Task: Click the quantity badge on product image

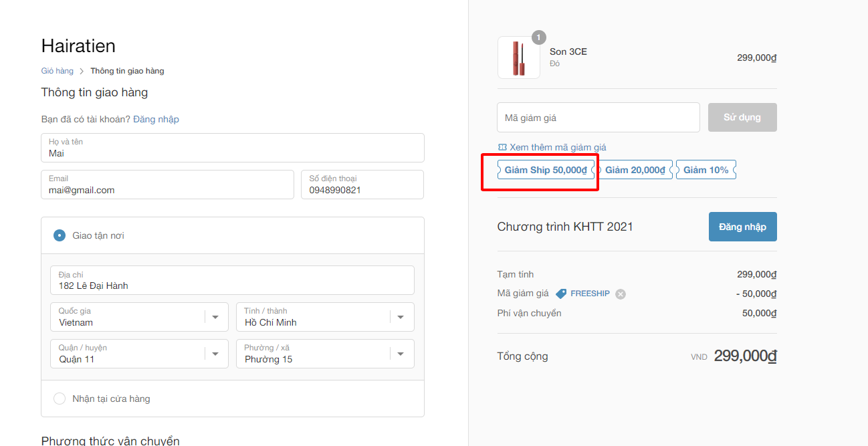Action: (x=538, y=37)
